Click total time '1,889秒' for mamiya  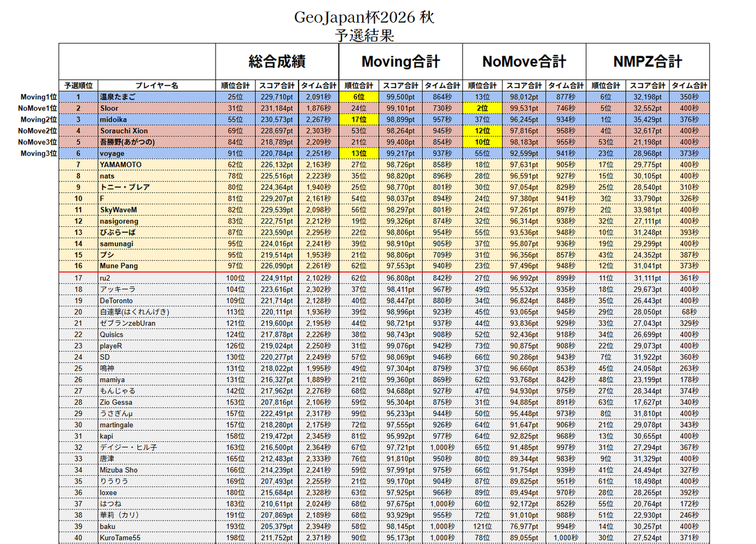[319, 380]
